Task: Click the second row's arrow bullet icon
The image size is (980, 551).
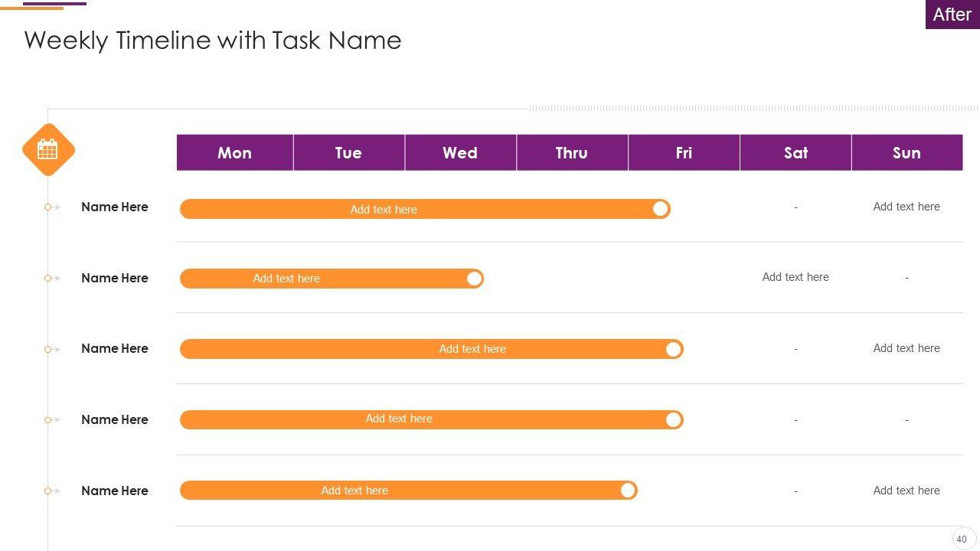Action: coord(52,279)
